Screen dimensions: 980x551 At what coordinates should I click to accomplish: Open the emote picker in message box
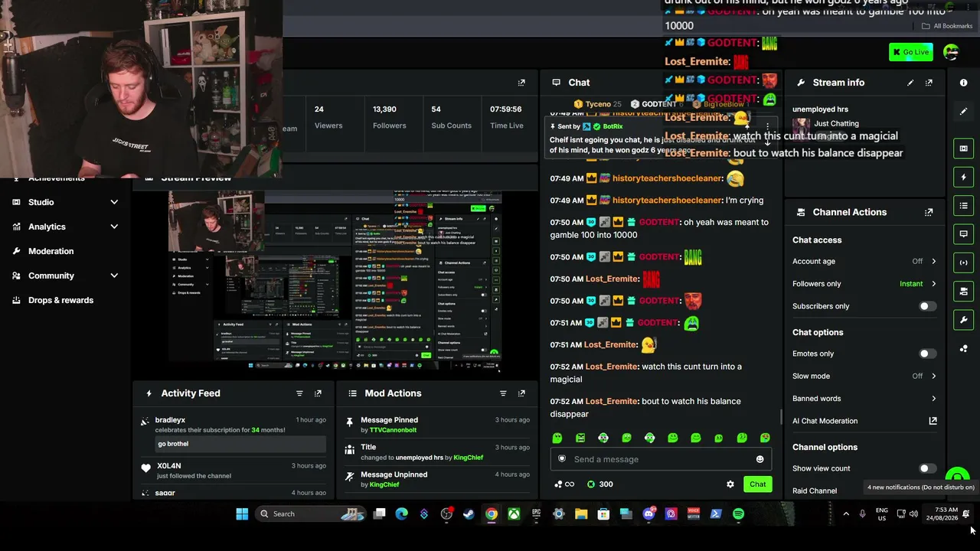[x=759, y=459]
